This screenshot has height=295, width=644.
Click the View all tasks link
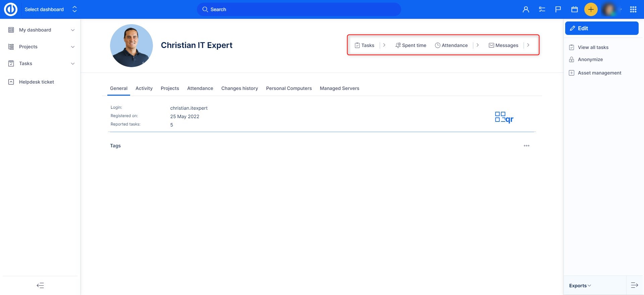(593, 47)
